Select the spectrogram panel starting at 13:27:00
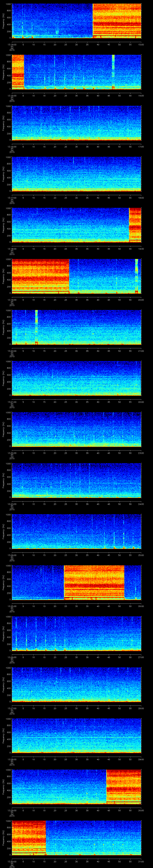 click(x=76, y=685)
